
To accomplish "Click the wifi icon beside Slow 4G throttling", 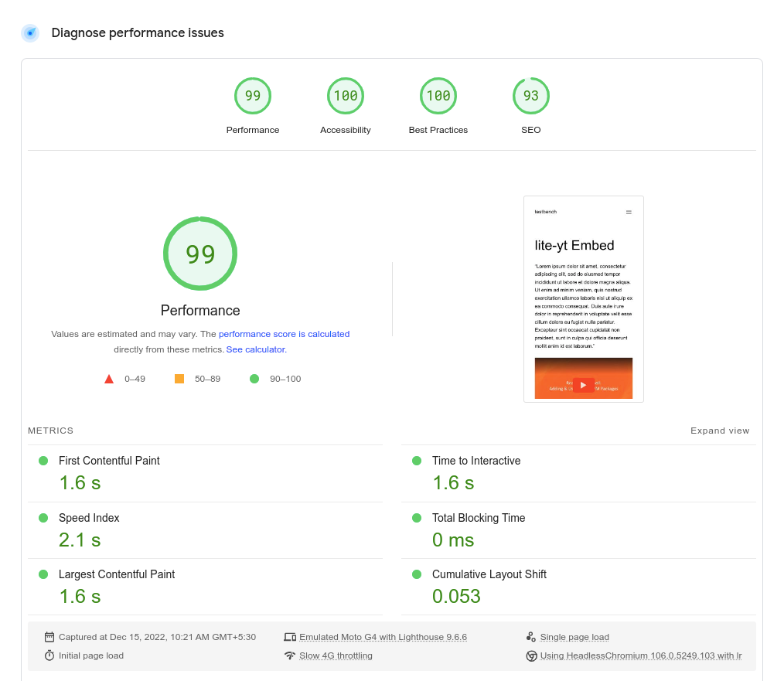I will pos(290,655).
